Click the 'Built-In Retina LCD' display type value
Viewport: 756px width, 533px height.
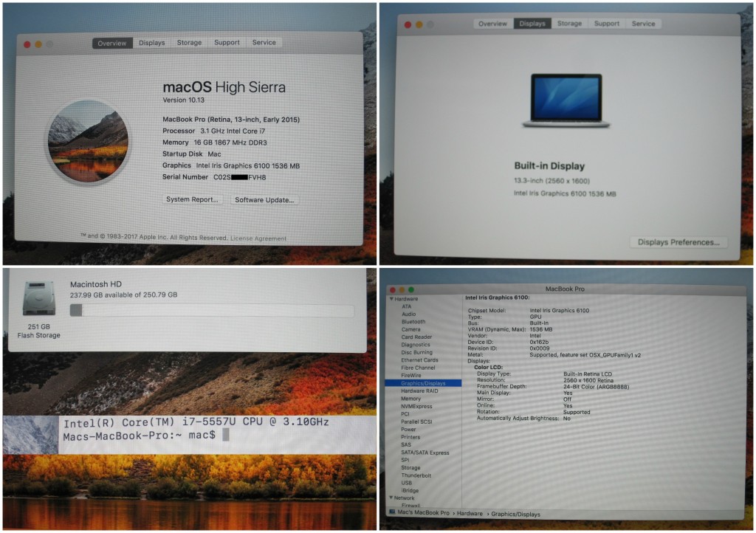tap(587, 374)
